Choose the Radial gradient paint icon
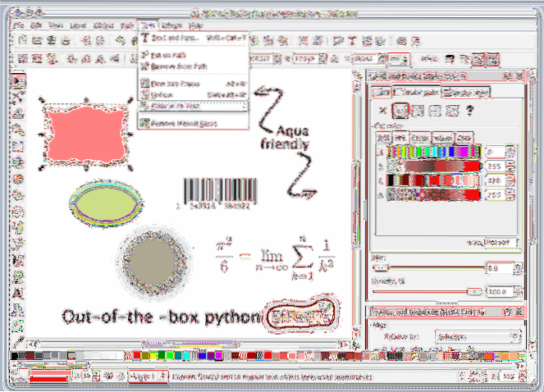Screen dimensions: 544x392 tap(435, 110)
